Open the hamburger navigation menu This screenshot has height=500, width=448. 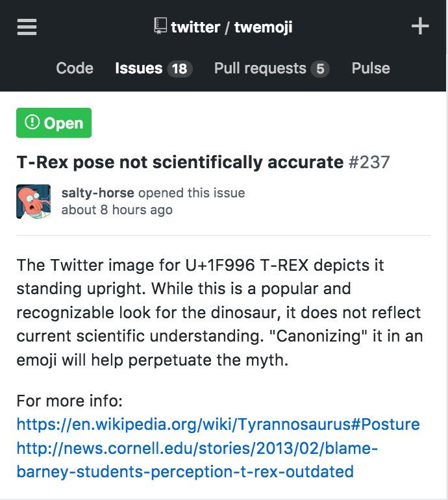tap(27, 27)
